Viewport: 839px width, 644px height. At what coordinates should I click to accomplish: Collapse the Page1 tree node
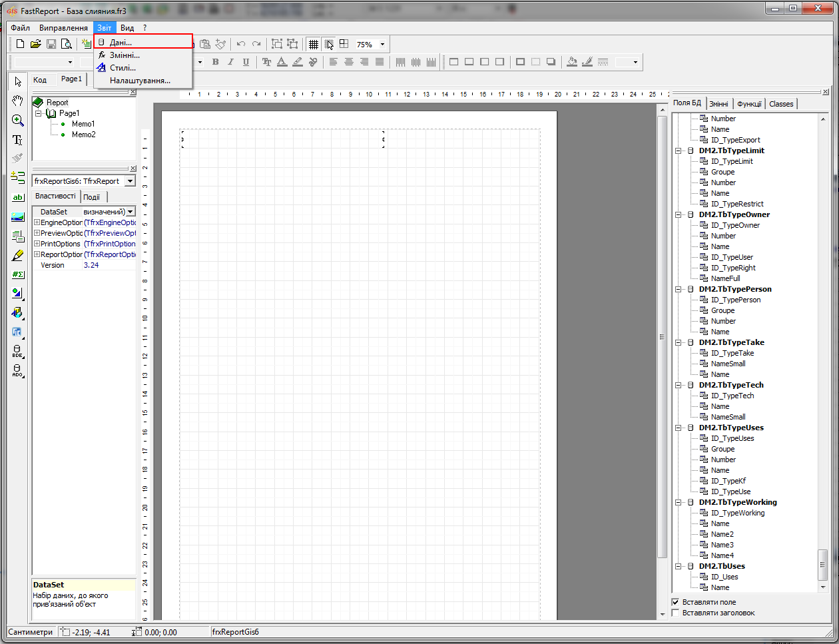coord(39,113)
